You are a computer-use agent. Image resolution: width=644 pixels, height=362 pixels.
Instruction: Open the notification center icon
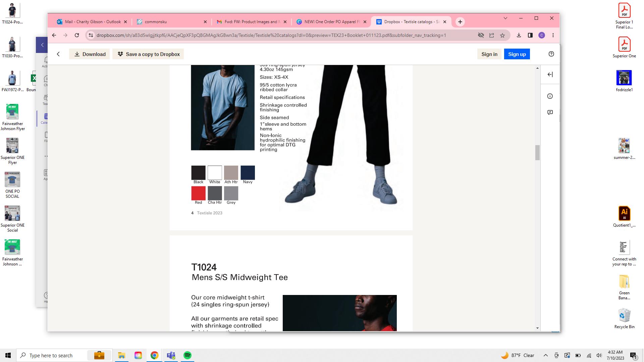[x=633, y=355]
